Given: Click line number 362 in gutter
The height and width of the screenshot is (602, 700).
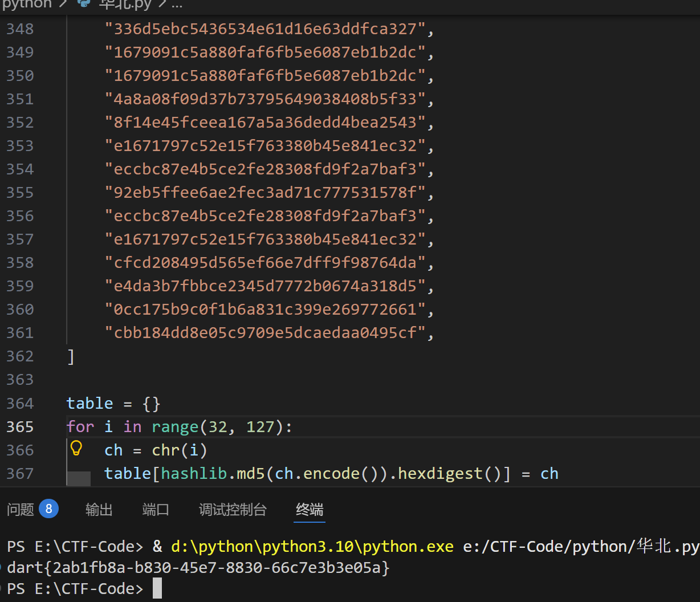Looking at the screenshot, I should (20, 356).
